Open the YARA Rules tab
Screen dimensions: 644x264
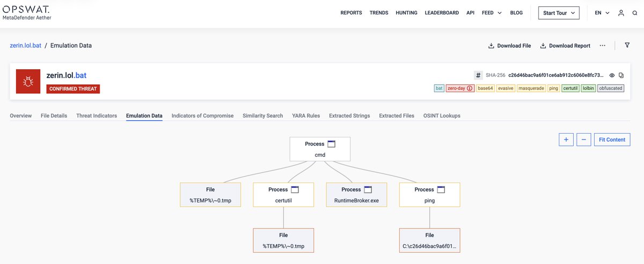pyautogui.click(x=306, y=115)
